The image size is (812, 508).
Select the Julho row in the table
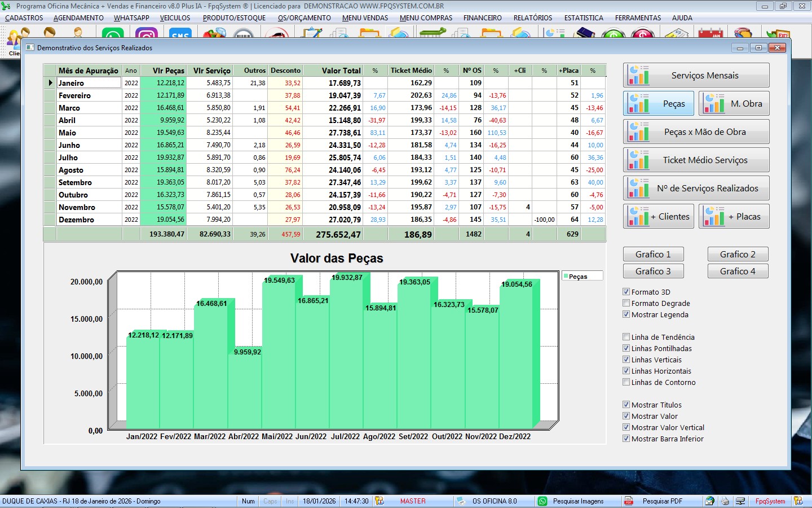[68, 157]
